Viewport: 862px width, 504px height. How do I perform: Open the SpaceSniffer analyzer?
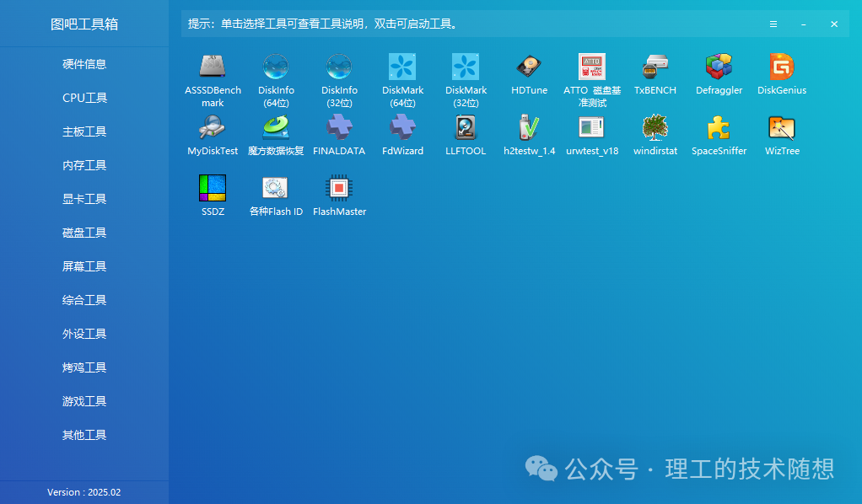(x=718, y=137)
